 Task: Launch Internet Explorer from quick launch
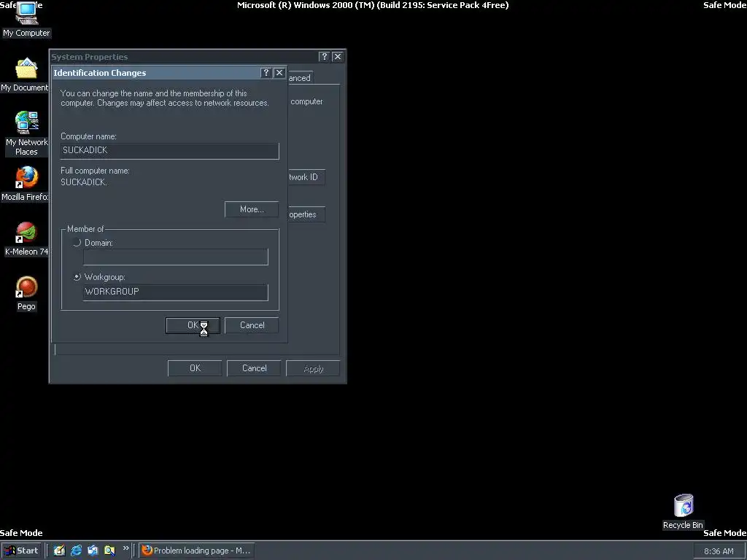click(76, 551)
